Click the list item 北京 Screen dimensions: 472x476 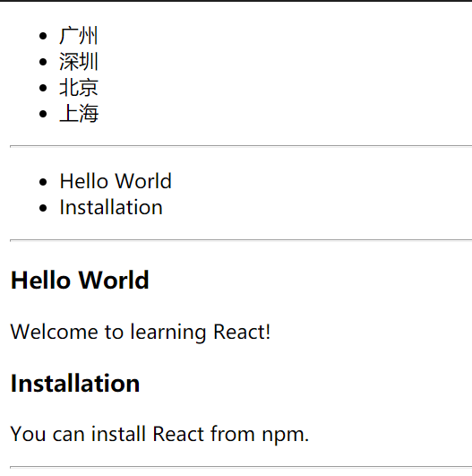click(x=79, y=88)
